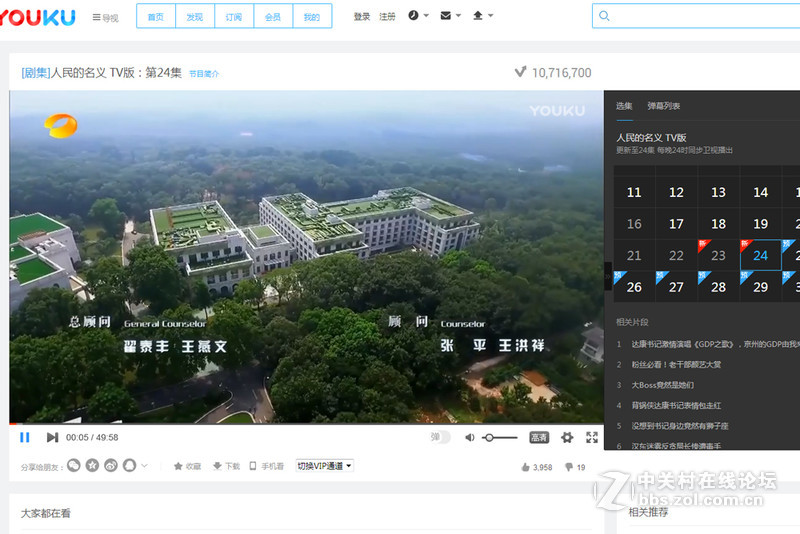The image size is (800, 534).
Task: Share to Weibo
Action: coord(111,465)
